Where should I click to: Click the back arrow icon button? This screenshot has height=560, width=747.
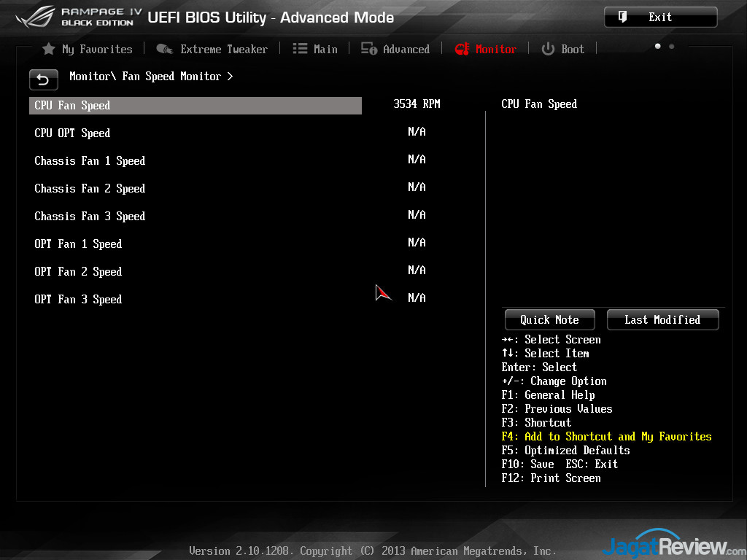tap(43, 79)
